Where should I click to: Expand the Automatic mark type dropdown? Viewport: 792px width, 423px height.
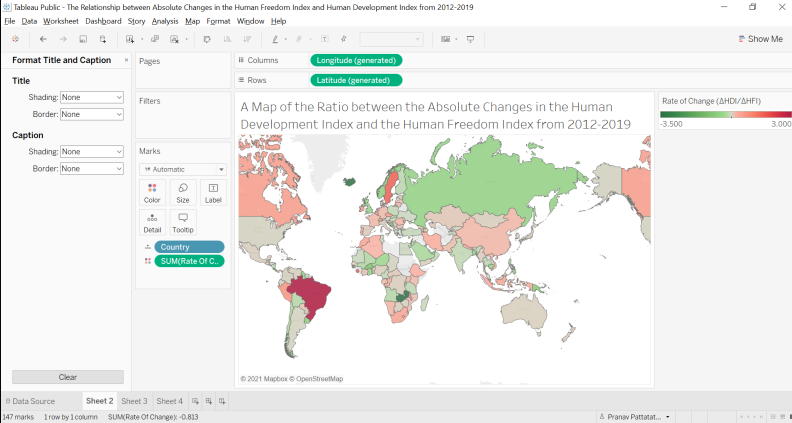[183, 169]
